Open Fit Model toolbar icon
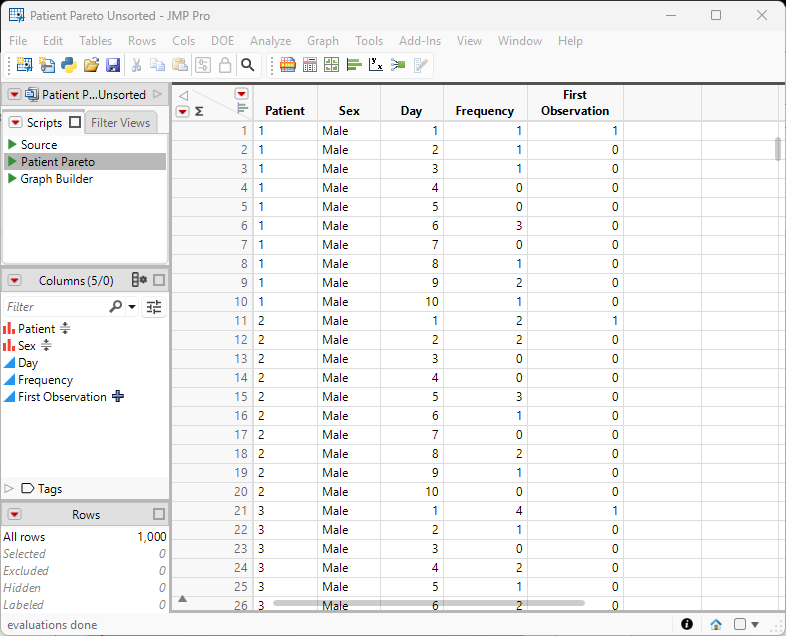 click(x=398, y=65)
